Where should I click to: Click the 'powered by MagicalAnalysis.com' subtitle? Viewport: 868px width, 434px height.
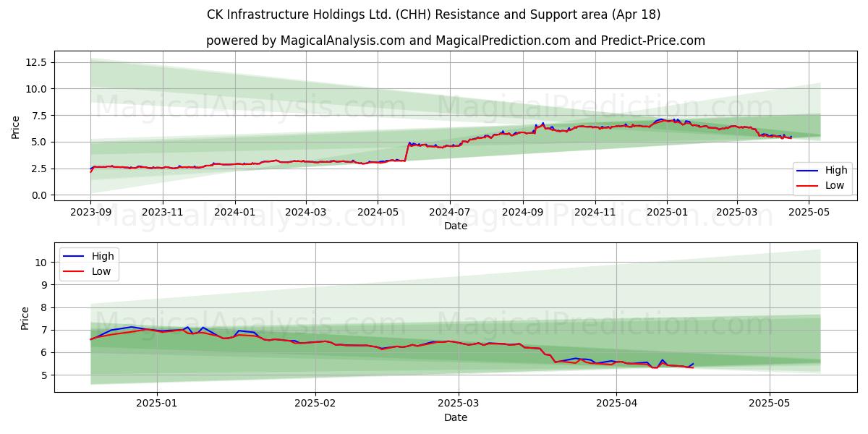click(x=456, y=41)
